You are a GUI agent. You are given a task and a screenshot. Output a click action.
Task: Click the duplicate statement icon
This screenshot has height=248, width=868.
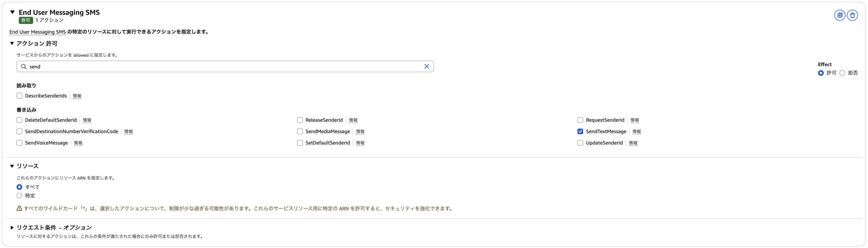(x=839, y=15)
